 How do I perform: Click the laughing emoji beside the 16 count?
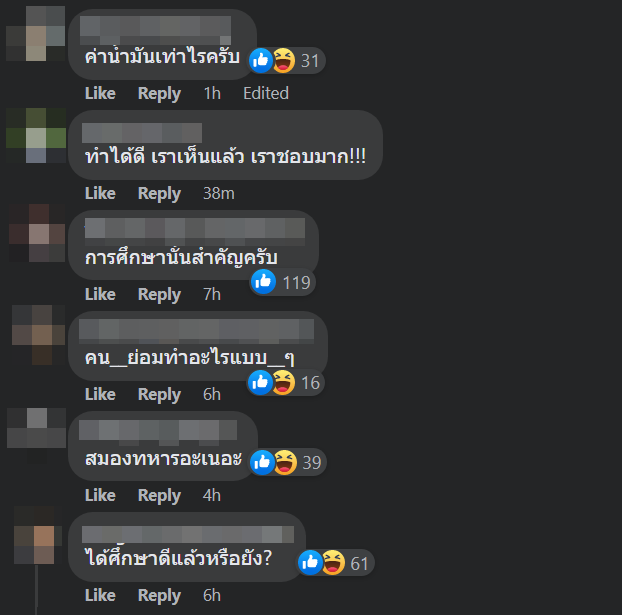(283, 382)
